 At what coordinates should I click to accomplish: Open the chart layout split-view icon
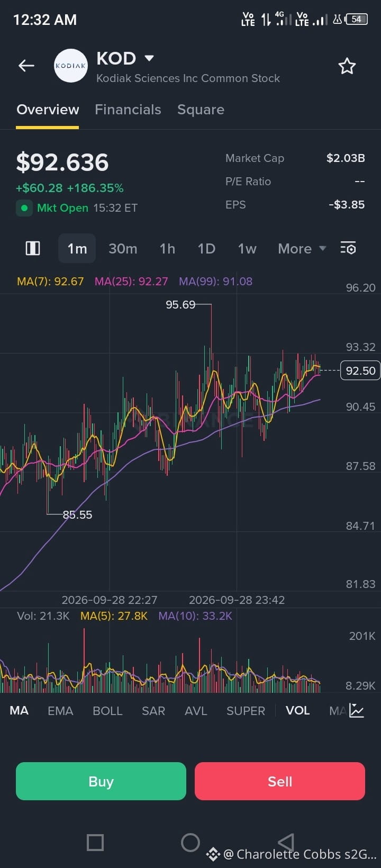(x=33, y=248)
